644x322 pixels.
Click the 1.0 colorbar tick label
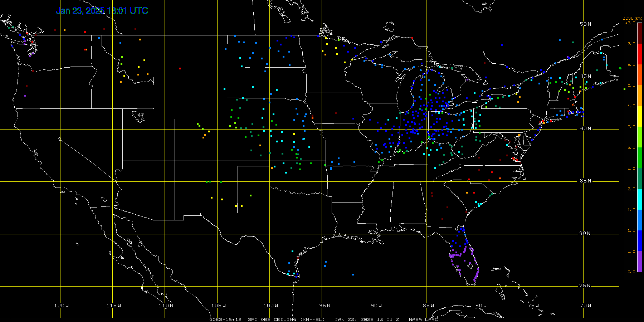[x=631, y=230]
